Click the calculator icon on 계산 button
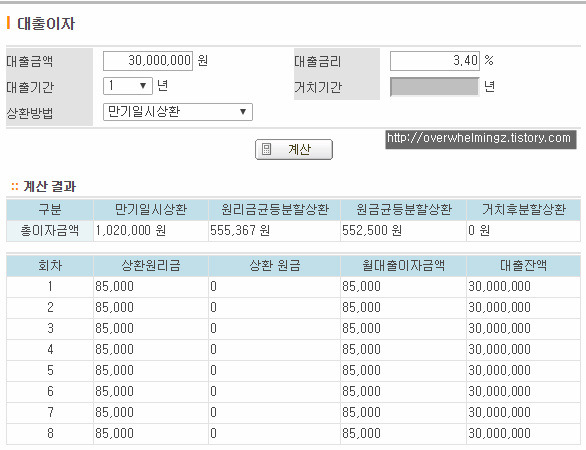This screenshot has height=450, width=586. (266, 150)
